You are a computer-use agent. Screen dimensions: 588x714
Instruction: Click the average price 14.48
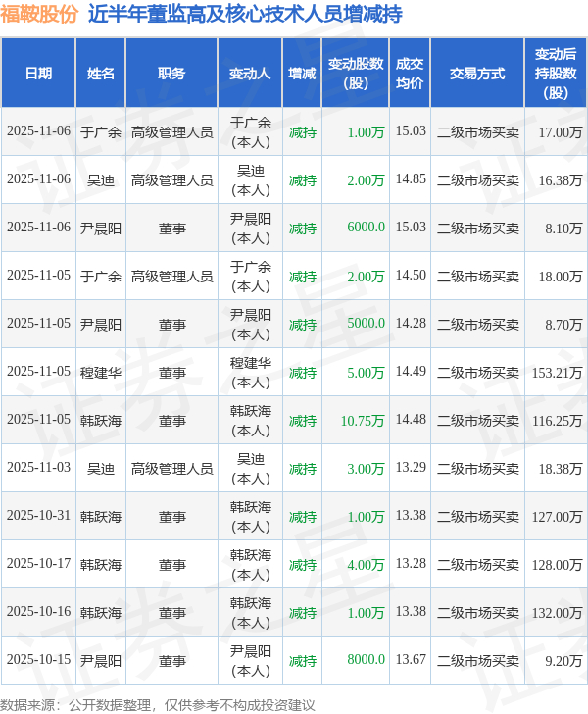coord(411,419)
